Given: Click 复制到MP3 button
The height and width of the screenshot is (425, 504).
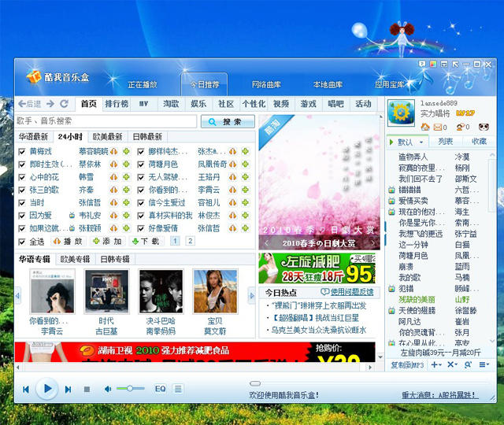Looking at the screenshot, I should pos(407,365).
